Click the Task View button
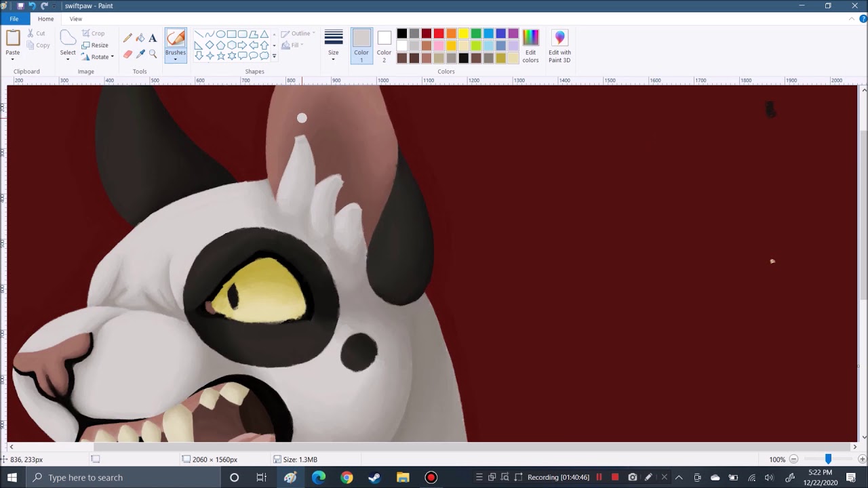The image size is (868, 488). click(261, 477)
